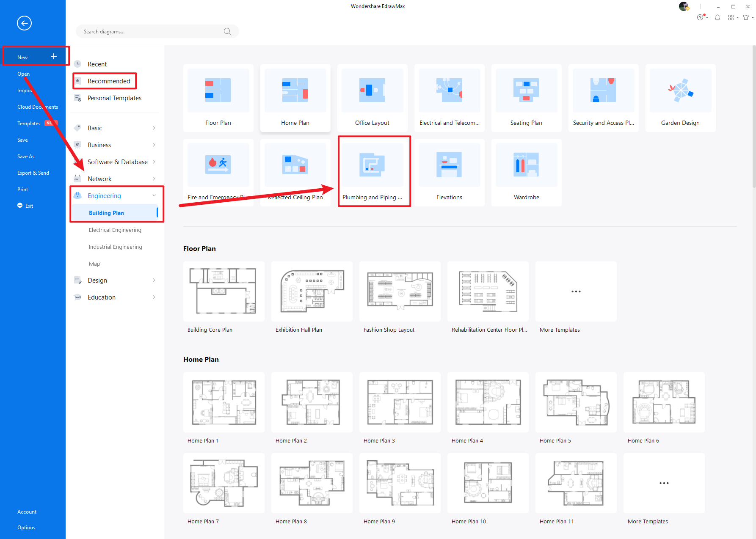
Task: Click the shirt theme icon
Action: 746,17
